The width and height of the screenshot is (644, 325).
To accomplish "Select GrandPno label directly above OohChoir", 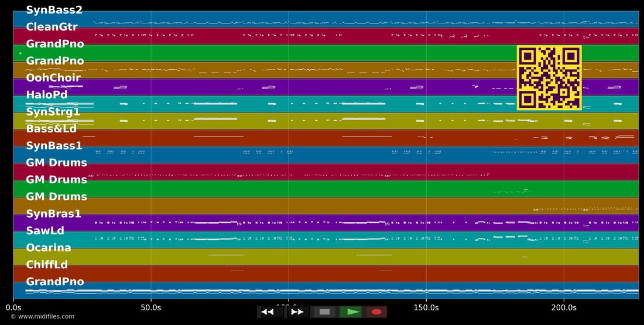I will tap(55, 61).
